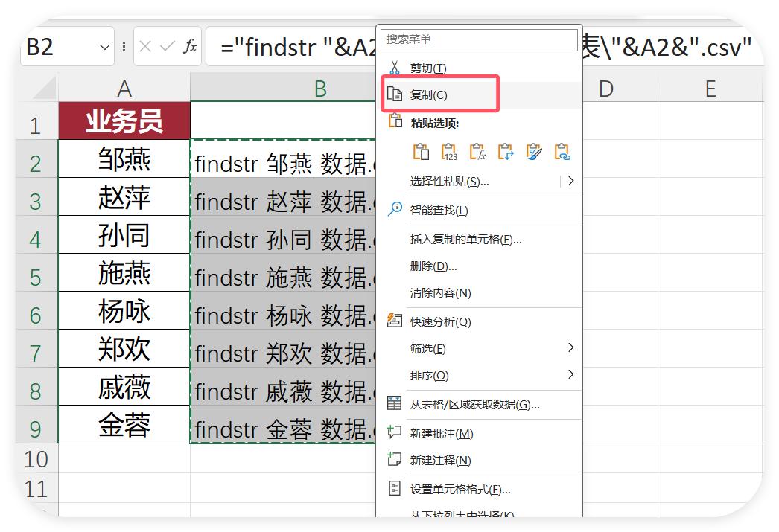The height and width of the screenshot is (532, 779).
Task: Click the copy icon beside 复制(C)
Action: coord(395,94)
